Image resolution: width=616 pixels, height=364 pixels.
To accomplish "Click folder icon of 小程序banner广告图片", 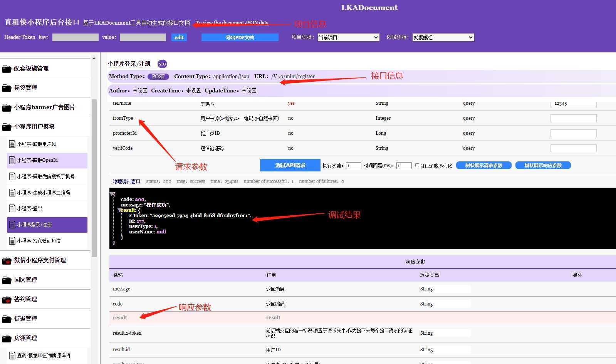I will 7,108.
